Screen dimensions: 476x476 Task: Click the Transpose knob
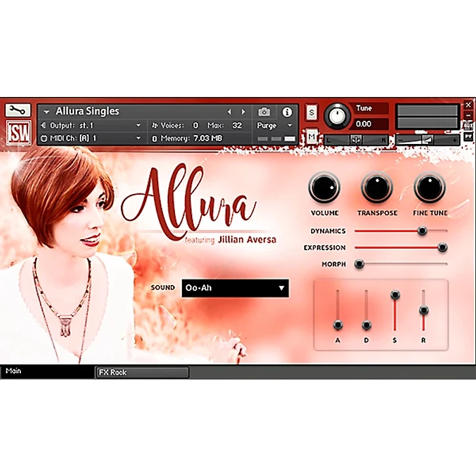click(377, 187)
